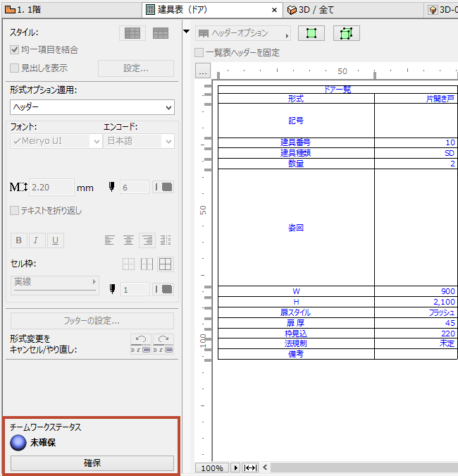This screenshot has height=476, width=458.
Task: Click the italic I button
Action: 37,240
